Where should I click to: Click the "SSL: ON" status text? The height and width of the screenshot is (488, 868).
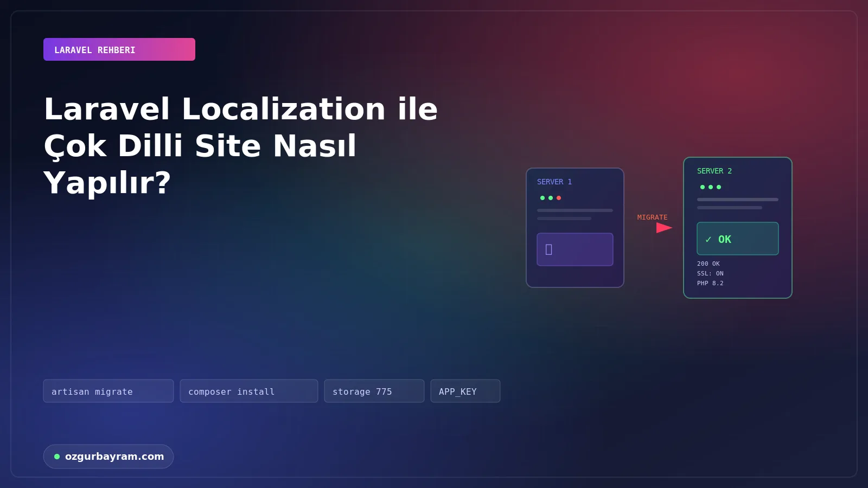[710, 273]
